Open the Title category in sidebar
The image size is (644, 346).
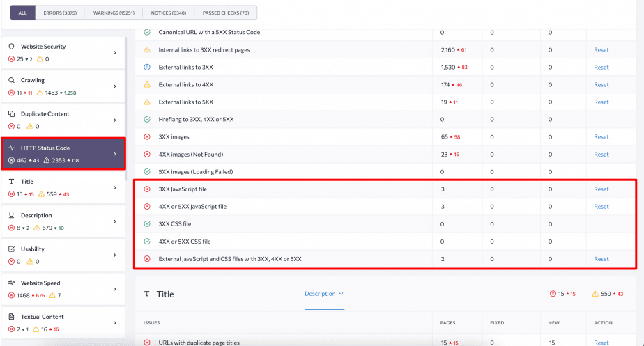(x=63, y=188)
